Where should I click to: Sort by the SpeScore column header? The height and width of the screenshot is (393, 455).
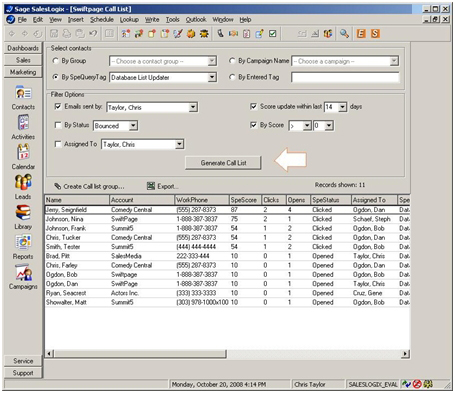pos(245,200)
